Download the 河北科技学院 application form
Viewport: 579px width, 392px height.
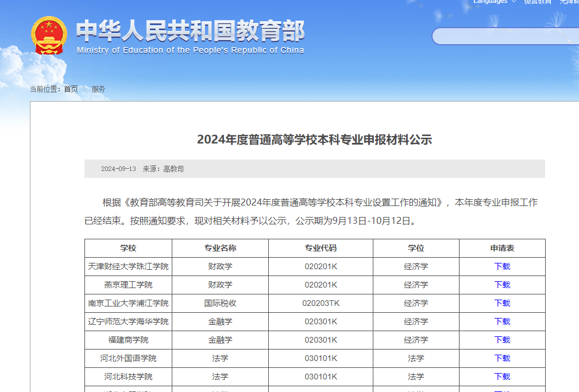pos(502,377)
